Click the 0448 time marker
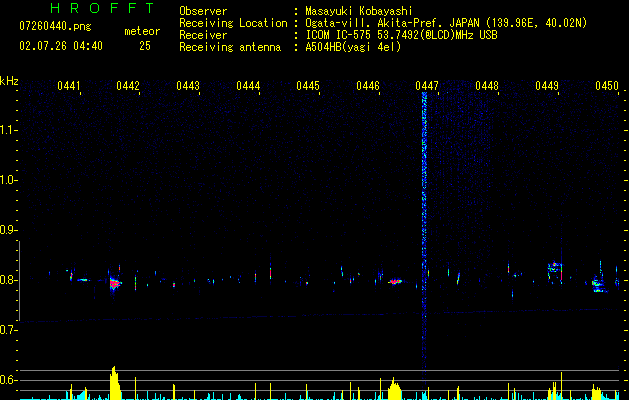The image size is (629, 400). coord(487,85)
